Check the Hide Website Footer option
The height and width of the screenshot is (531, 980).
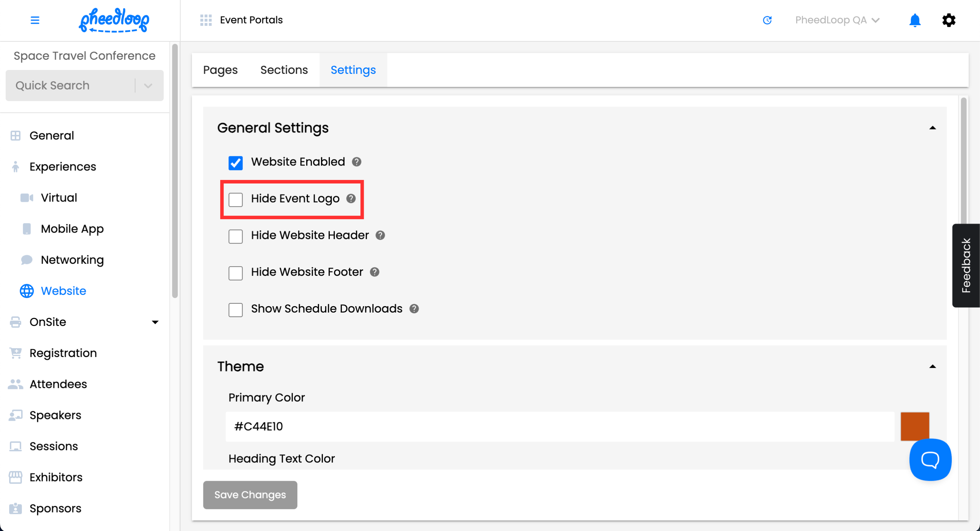coord(235,273)
